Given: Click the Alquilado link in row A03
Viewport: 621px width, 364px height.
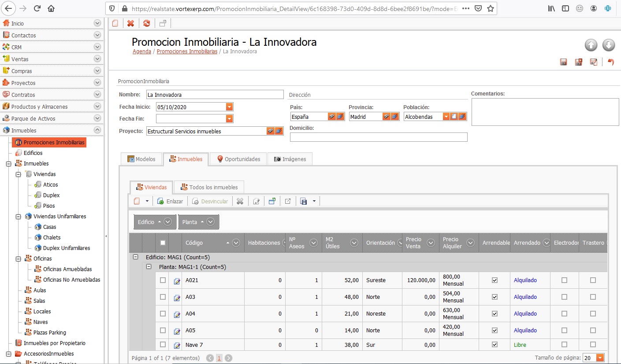Looking at the screenshot, I should 525,297.
